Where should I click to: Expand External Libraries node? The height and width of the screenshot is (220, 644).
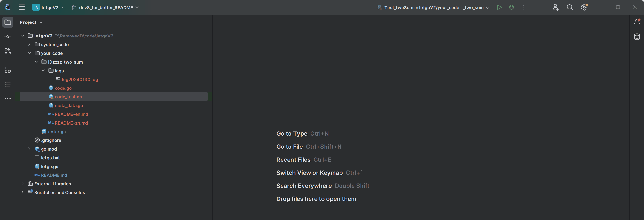[x=22, y=184]
